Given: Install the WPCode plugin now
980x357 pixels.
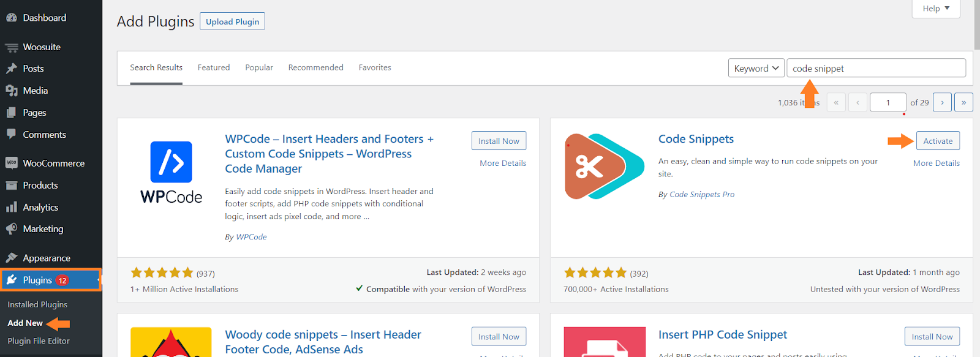Looking at the screenshot, I should (499, 141).
